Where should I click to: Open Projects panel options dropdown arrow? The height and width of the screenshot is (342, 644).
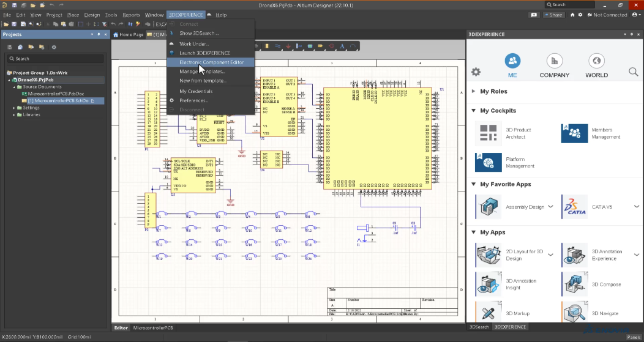92,34
